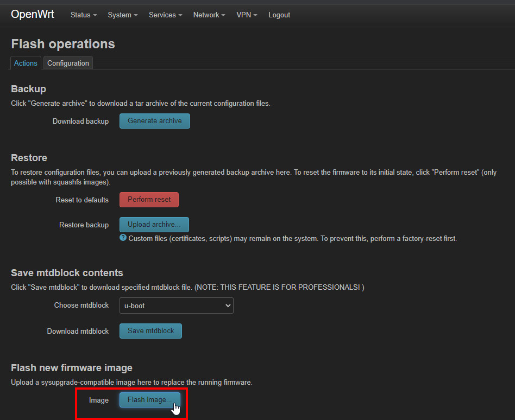Viewport: 515px width, 420px height.
Task: Expand the System dropdown menu
Action: (122, 15)
